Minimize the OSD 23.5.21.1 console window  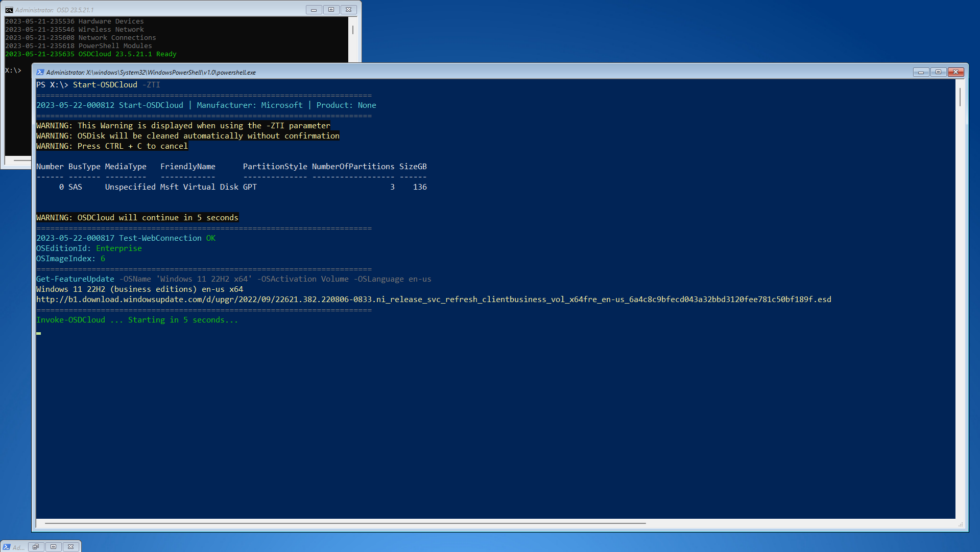point(314,10)
